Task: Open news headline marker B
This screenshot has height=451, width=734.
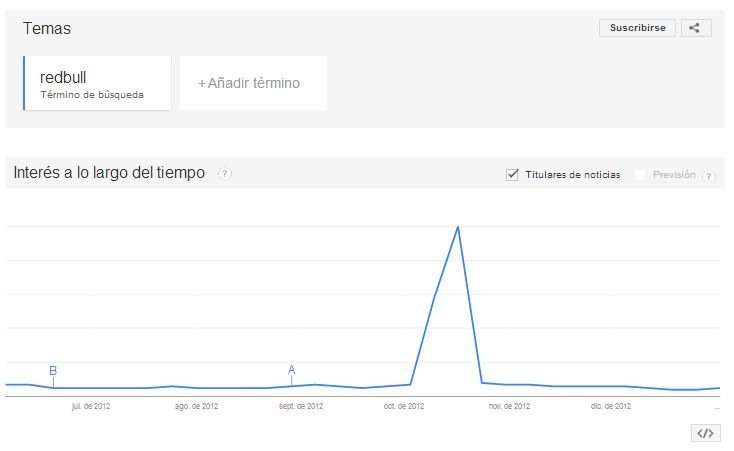Action: pyautogui.click(x=53, y=371)
